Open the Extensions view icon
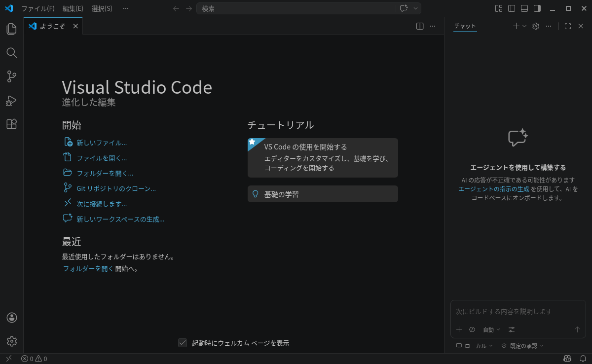Image resolution: width=592 pixels, height=364 pixels. 11,124
